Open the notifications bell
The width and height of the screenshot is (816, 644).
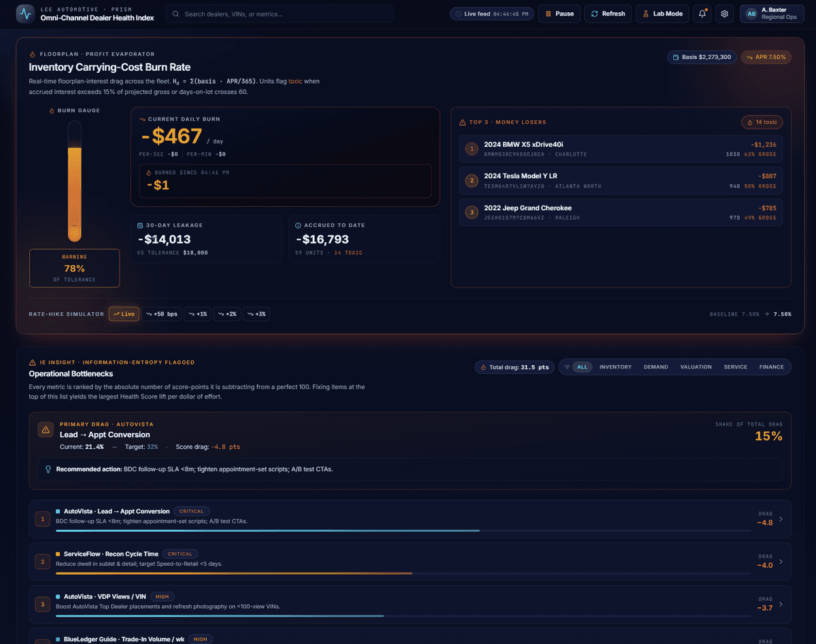[x=702, y=14]
